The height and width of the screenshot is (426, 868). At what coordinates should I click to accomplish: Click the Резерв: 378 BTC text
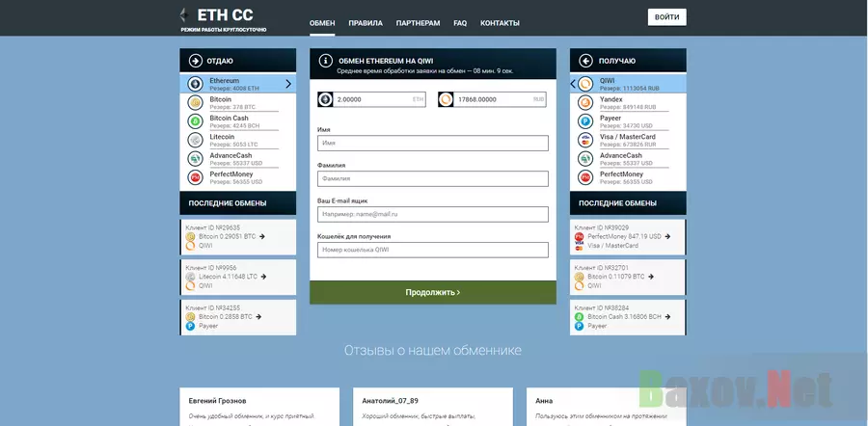point(232,107)
